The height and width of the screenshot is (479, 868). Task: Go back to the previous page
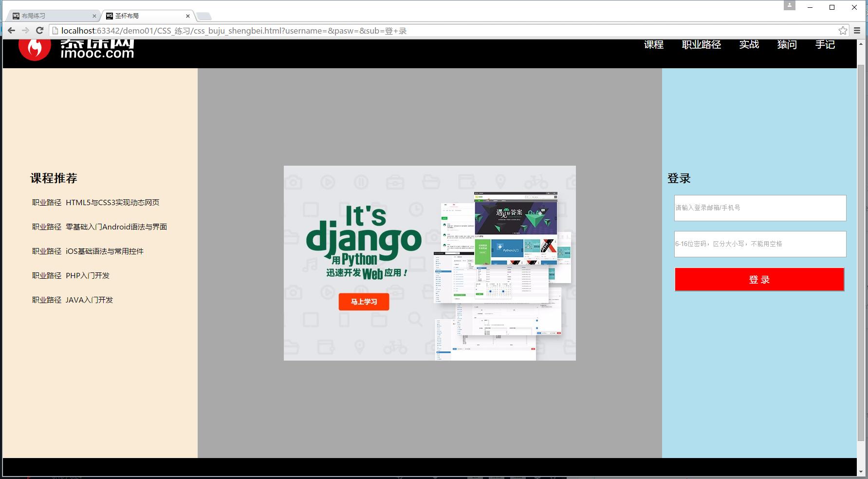pos(11,31)
